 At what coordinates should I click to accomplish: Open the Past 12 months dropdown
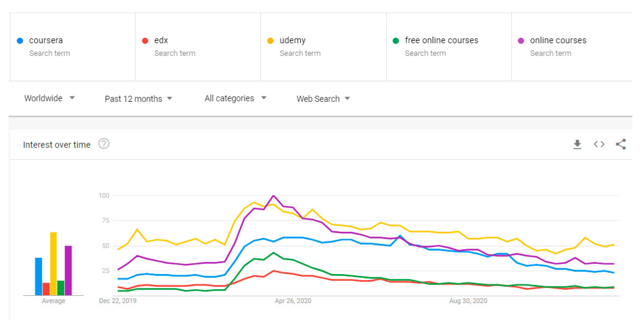tap(138, 99)
